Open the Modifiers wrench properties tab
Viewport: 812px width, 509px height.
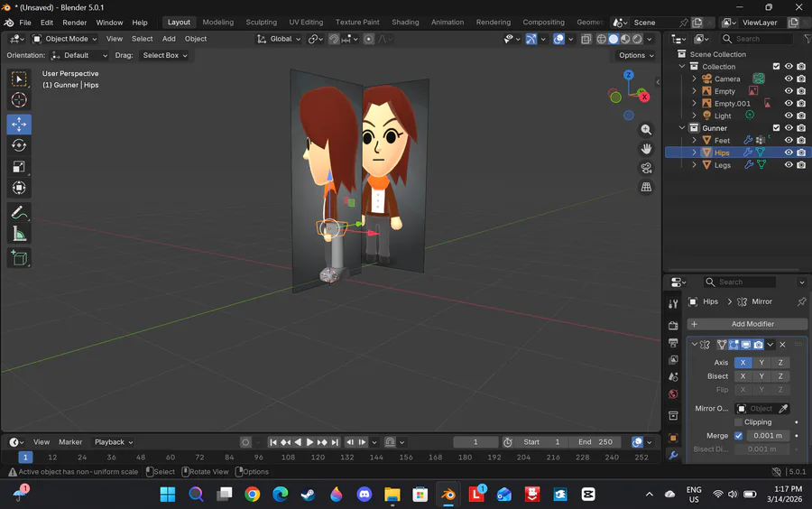[x=673, y=456]
